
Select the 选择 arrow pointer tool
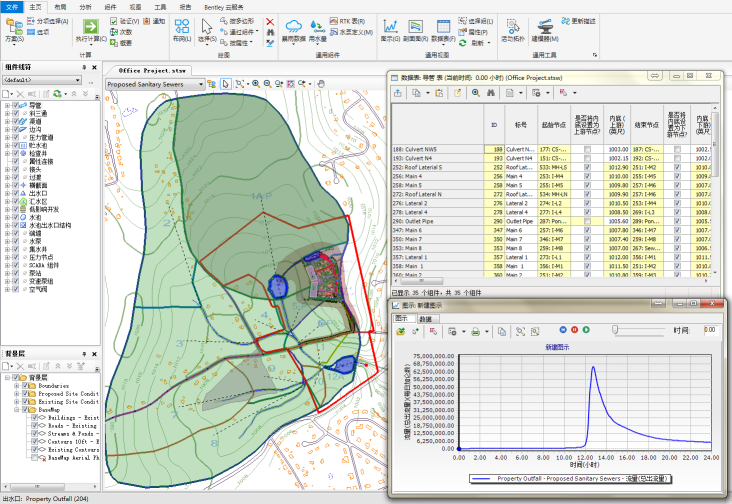coord(206,26)
